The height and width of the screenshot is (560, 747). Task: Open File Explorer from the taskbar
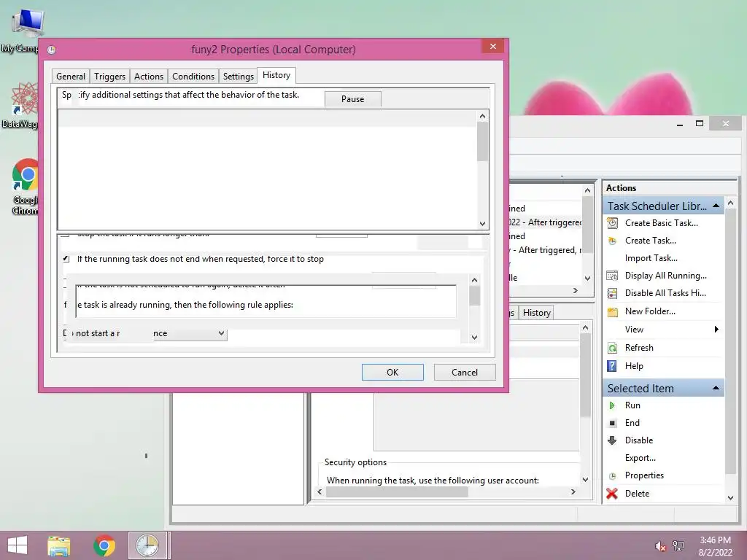(58, 545)
